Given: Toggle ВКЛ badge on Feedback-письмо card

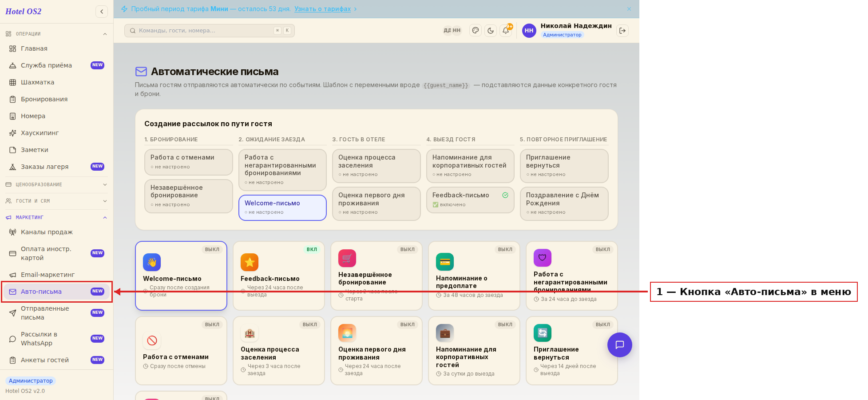Looking at the screenshot, I should [312, 250].
